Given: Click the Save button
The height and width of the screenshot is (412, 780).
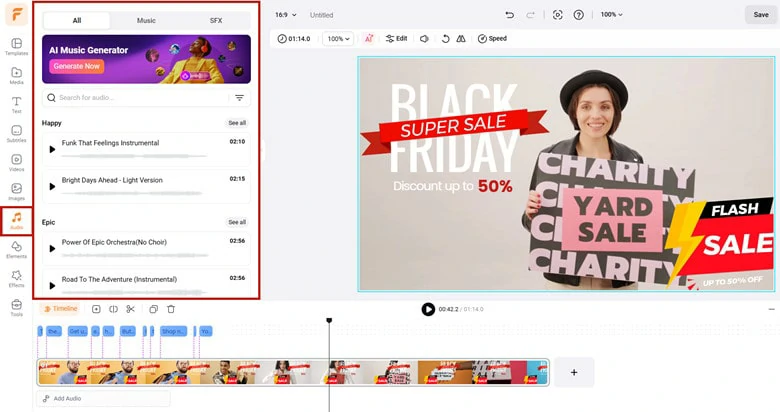Looking at the screenshot, I should 761,14.
